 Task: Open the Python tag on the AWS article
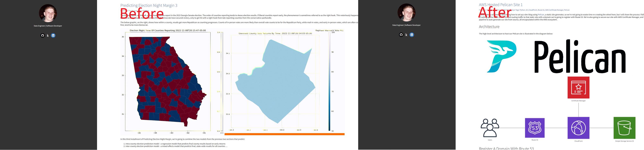[522, 10]
